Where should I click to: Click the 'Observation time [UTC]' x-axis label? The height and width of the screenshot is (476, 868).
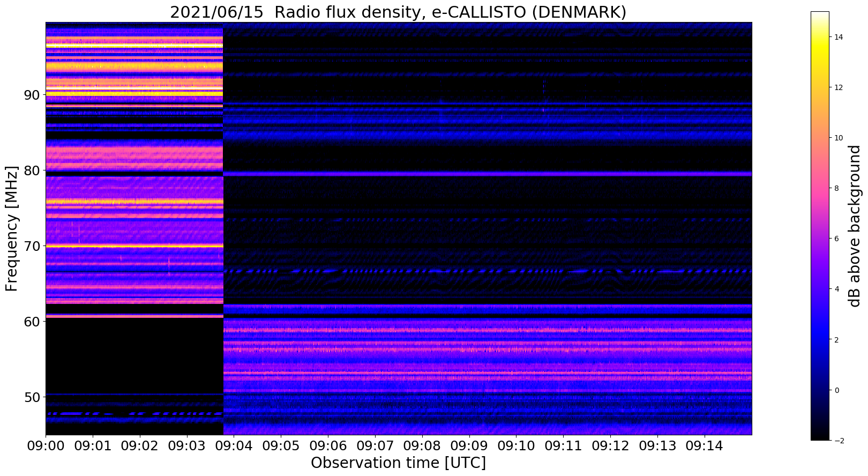[398, 463]
